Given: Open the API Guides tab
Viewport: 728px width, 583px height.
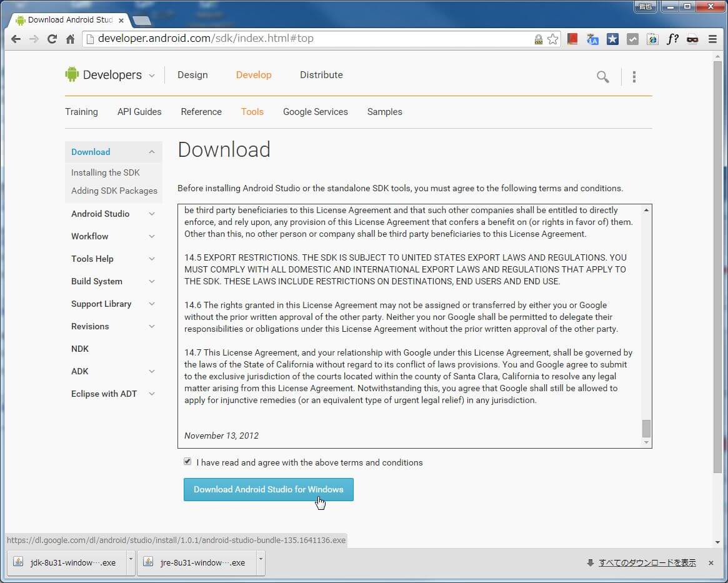Looking at the screenshot, I should (139, 112).
